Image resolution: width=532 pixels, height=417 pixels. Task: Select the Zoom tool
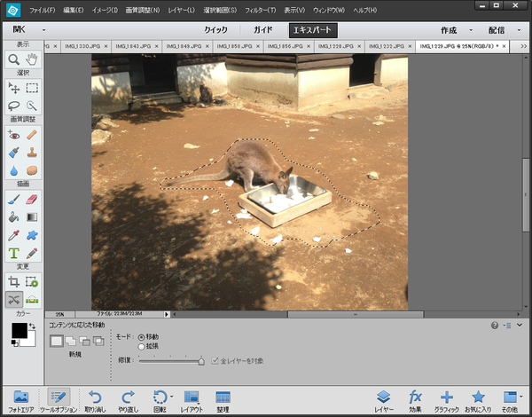pyautogui.click(x=14, y=59)
